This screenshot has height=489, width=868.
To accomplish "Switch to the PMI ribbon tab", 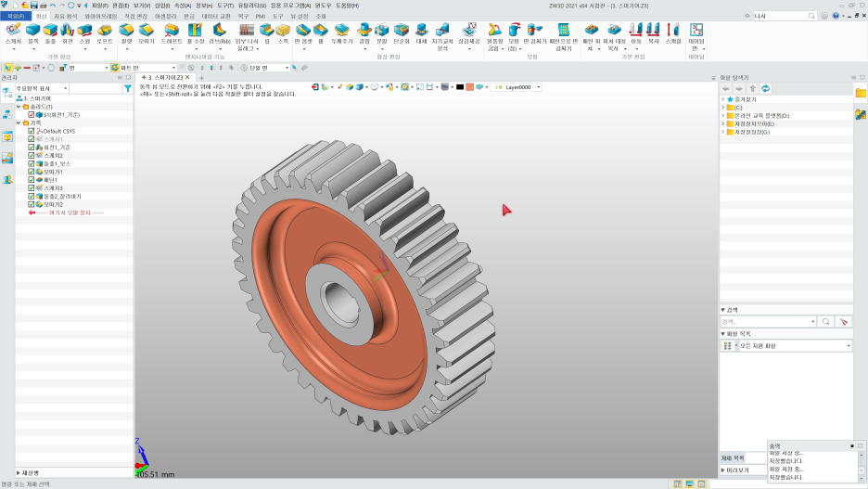I will [261, 17].
